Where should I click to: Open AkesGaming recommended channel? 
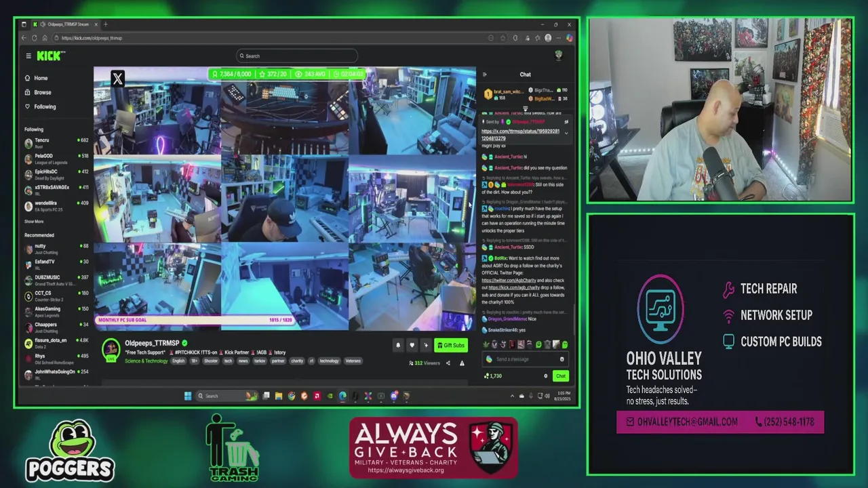(x=57, y=311)
